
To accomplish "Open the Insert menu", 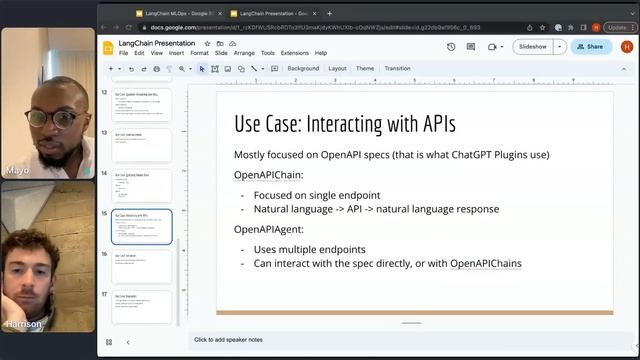I will (176, 53).
